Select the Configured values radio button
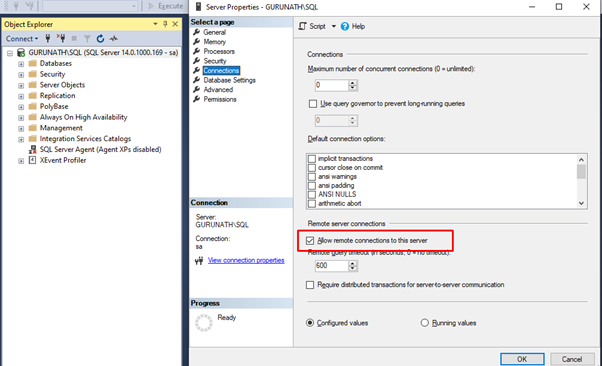 (310, 323)
